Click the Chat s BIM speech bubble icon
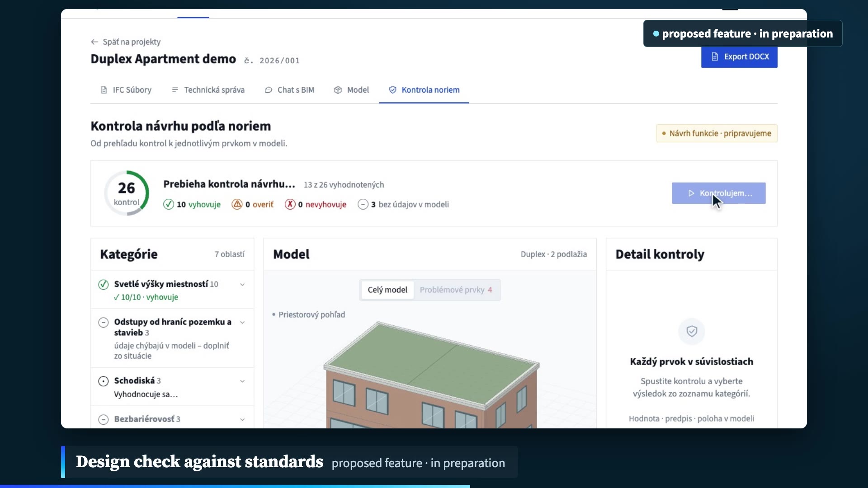 coord(269,90)
